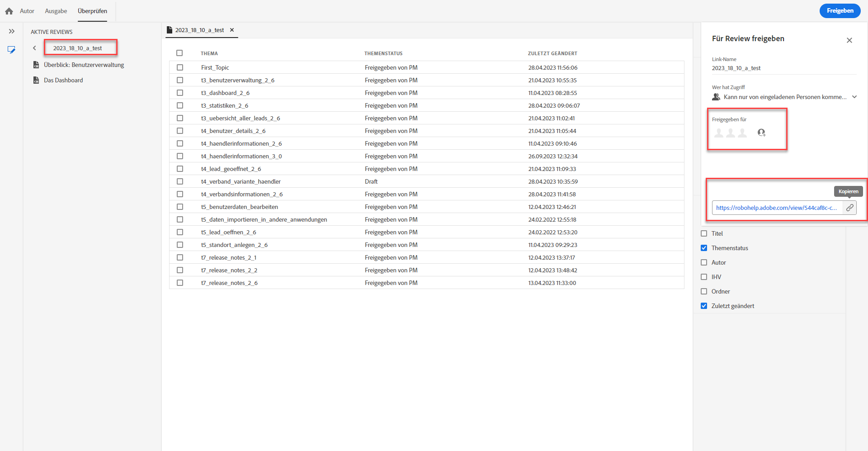The width and height of the screenshot is (868, 451).
Task: Click the blue Freigeben button
Action: pos(840,10)
